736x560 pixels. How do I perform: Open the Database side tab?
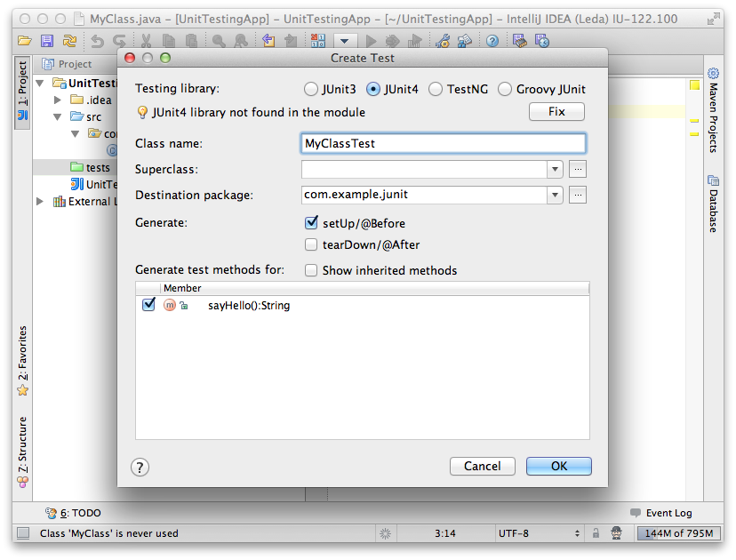click(x=713, y=204)
